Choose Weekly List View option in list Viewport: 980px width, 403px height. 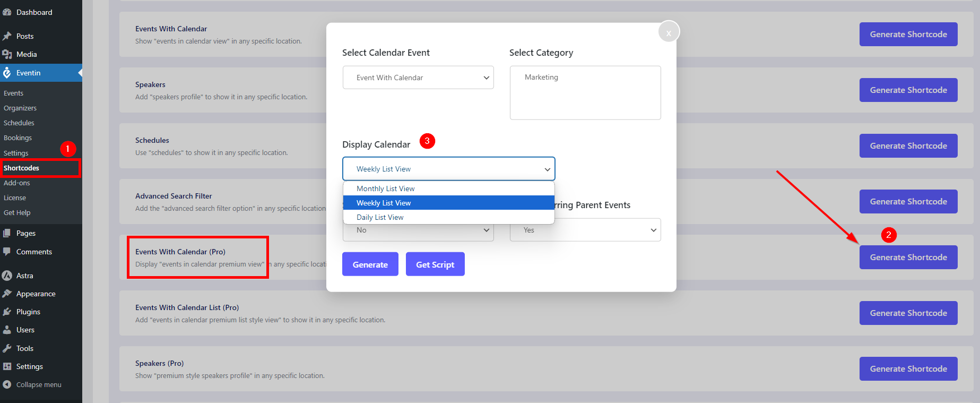click(449, 203)
